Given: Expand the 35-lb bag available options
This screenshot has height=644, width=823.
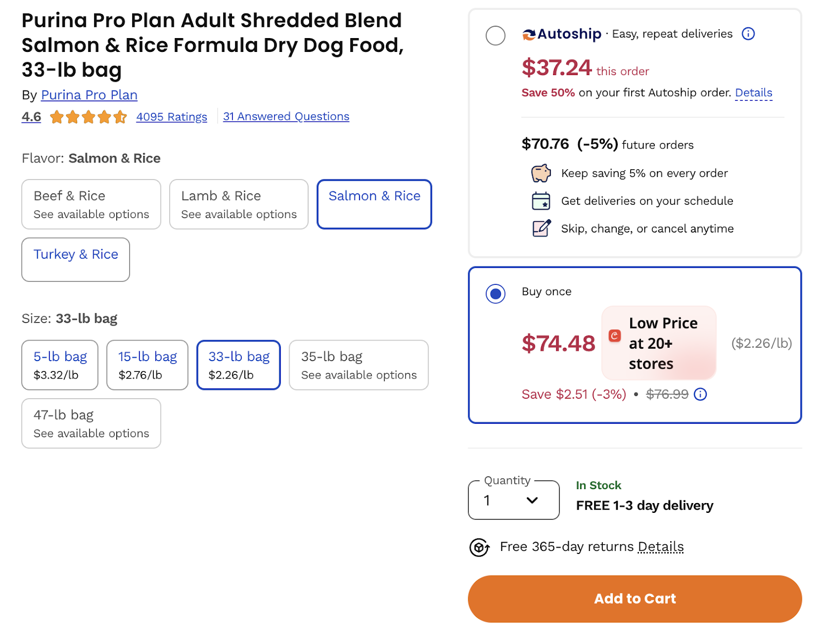Looking at the screenshot, I should tap(359, 365).
